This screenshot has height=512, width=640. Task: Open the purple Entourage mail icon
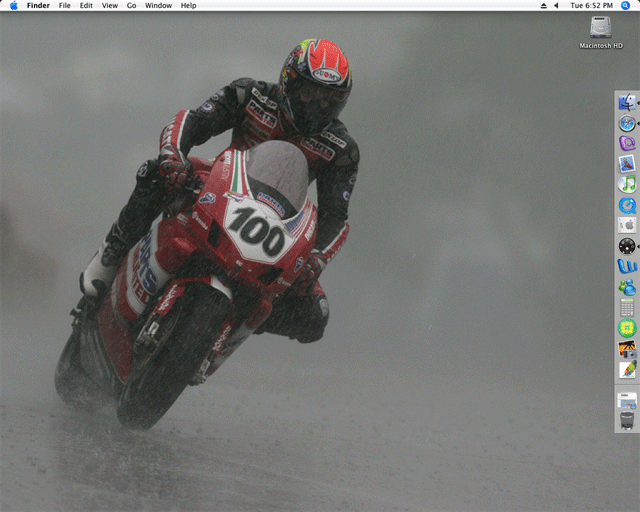tap(627, 144)
